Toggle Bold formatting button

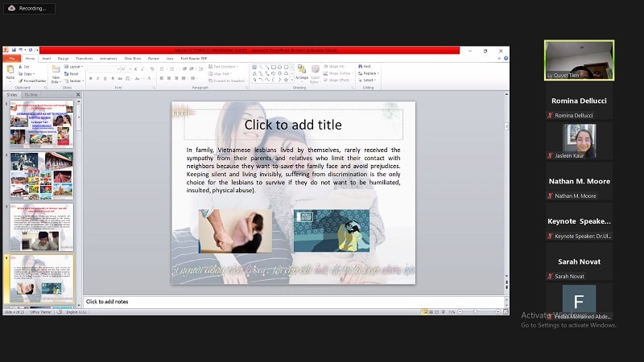coord(90,79)
